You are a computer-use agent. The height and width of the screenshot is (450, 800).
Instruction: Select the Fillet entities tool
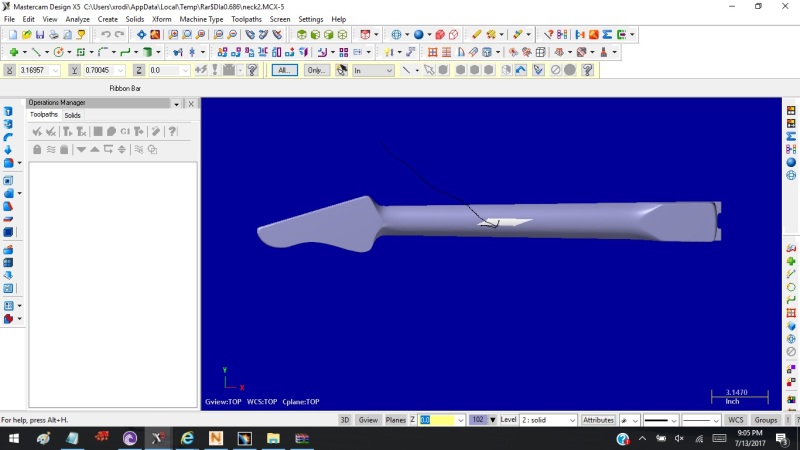(103, 52)
